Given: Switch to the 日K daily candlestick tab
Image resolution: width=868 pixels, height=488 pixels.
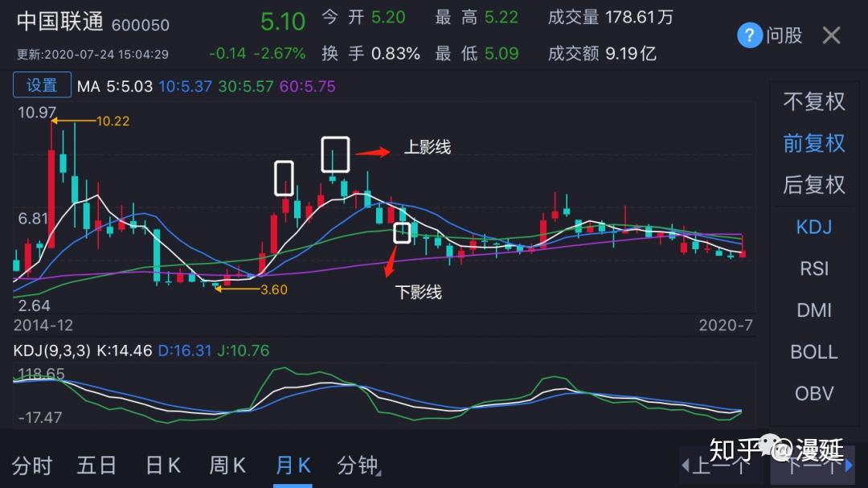Looking at the screenshot, I should pyautogui.click(x=162, y=465).
